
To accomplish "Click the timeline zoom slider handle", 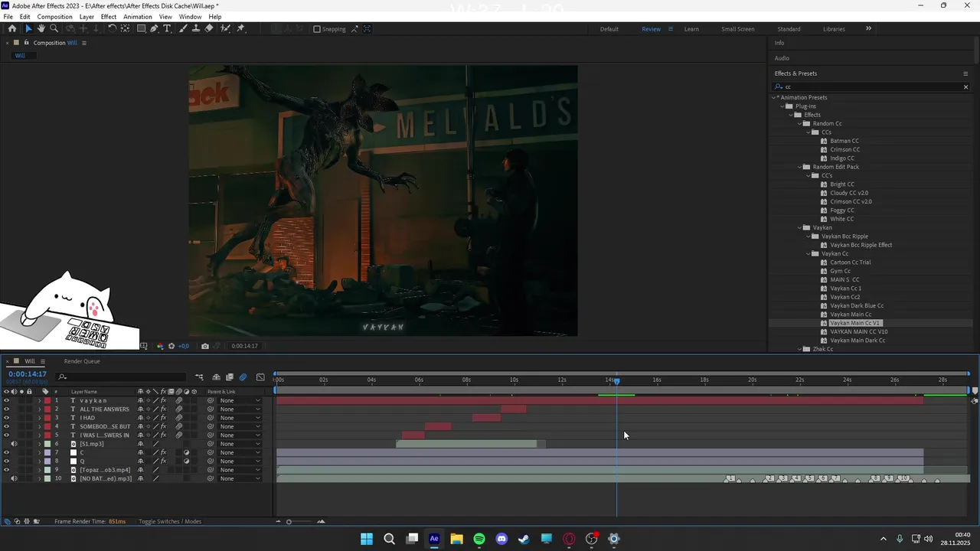I will tap(289, 522).
